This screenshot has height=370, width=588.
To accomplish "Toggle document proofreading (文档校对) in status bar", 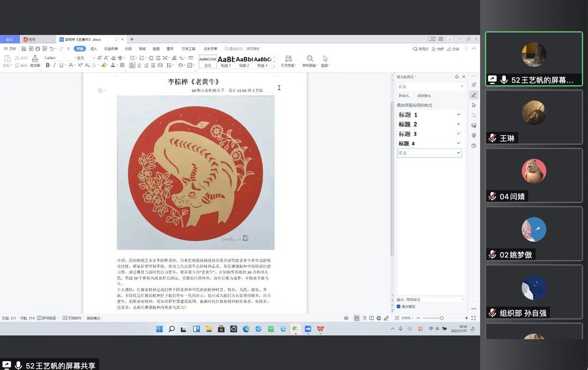I will tap(72, 318).
